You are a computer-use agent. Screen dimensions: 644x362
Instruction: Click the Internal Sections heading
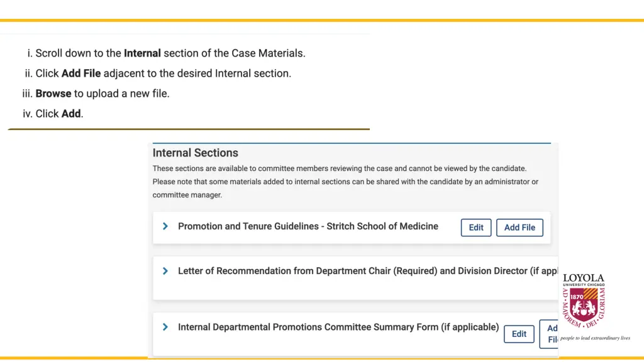click(196, 153)
